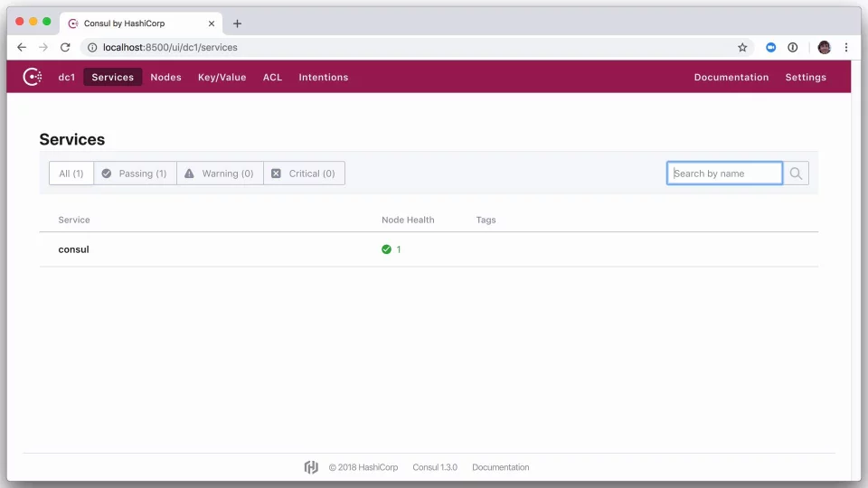This screenshot has width=868, height=488.
Task: Select the All (1) filter
Action: point(71,174)
